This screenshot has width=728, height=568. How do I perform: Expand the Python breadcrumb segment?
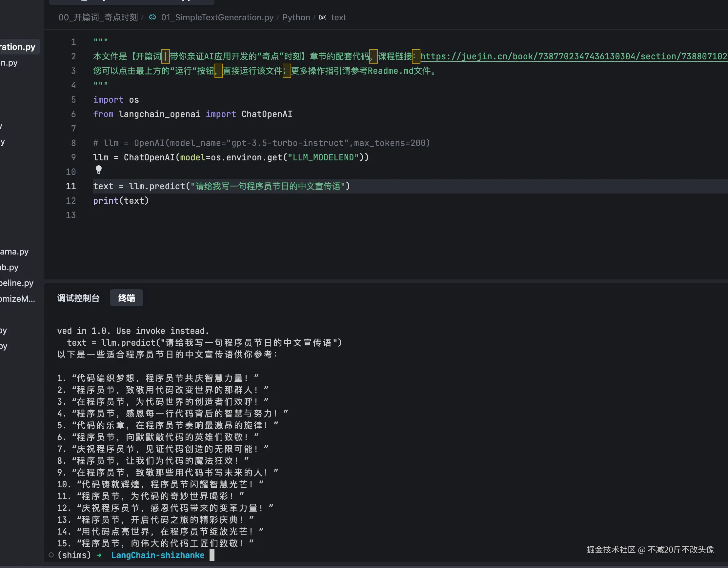click(x=296, y=17)
